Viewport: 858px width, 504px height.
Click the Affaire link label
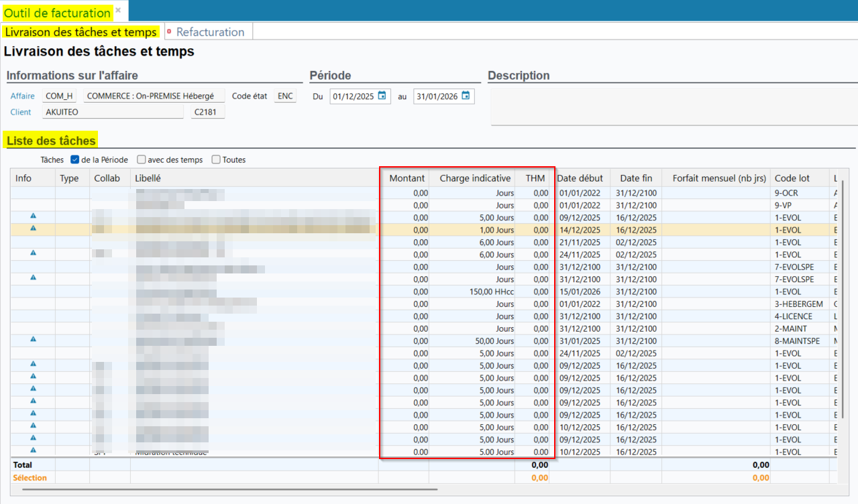click(22, 96)
